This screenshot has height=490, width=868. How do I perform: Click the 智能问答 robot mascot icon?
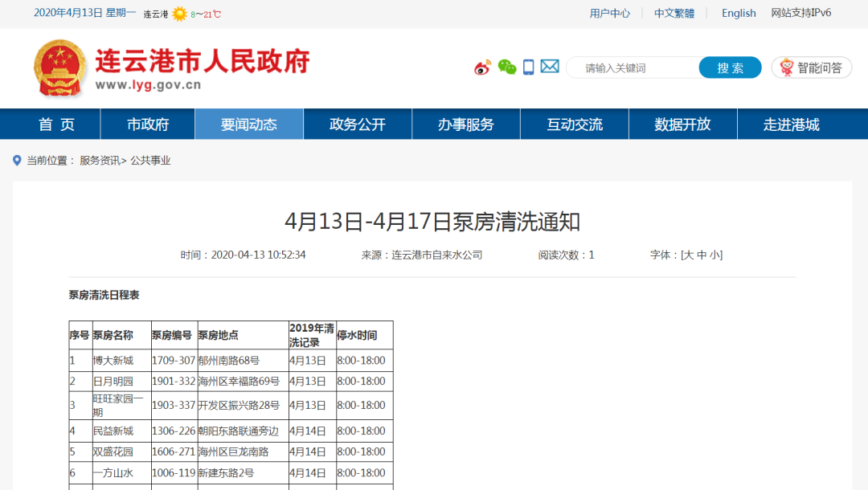coord(787,67)
